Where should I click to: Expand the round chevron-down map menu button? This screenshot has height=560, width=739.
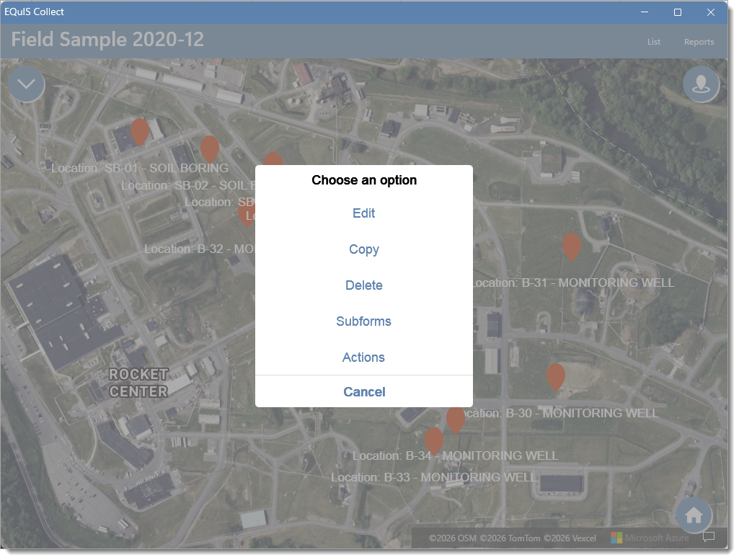click(x=27, y=85)
